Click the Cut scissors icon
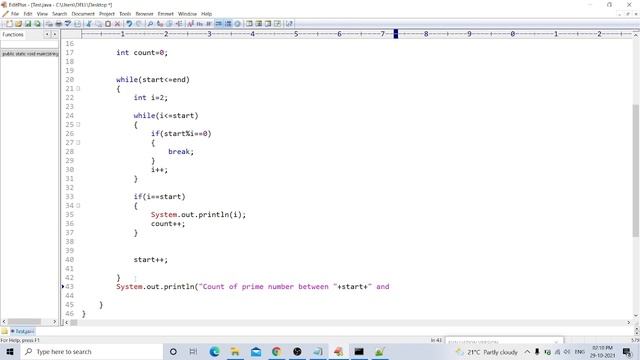 click(89, 24)
